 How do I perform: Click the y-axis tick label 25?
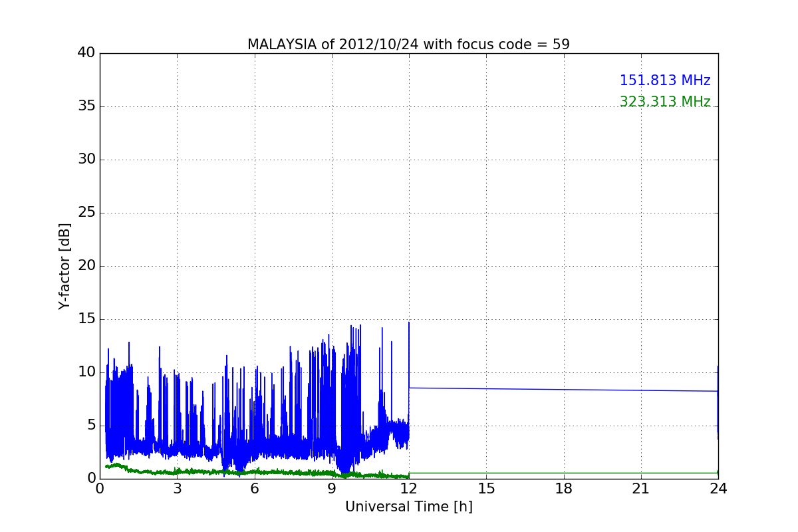pyautogui.click(x=86, y=213)
